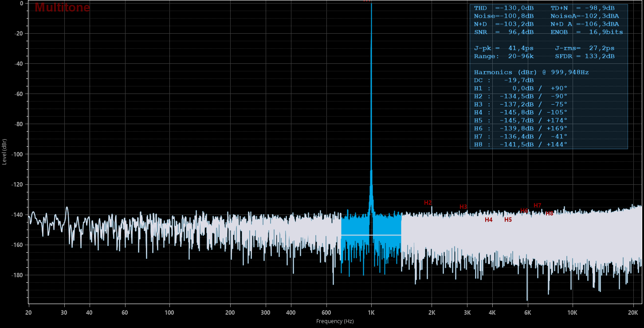This screenshot has width=644, height=328.
Task: Click the Multitone title label
Action: 62,8
